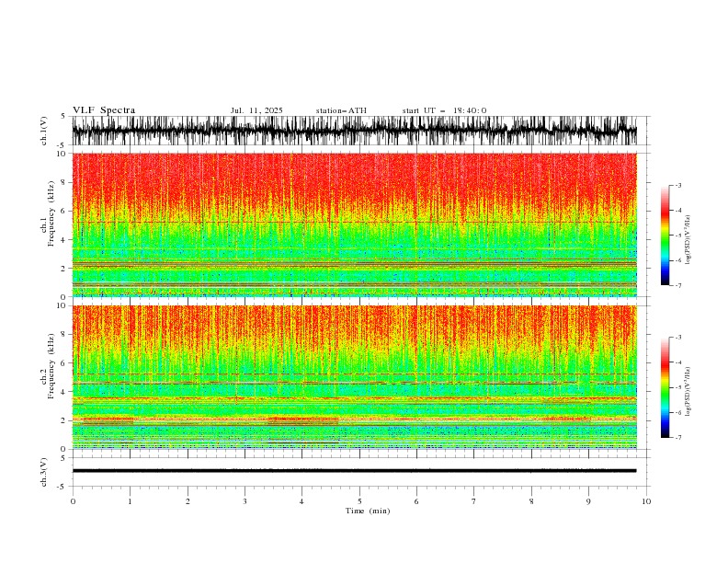The width and height of the screenshot is (728, 563).
Task: Select the "start UT = 18:40:0" text
Action: [444, 110]
